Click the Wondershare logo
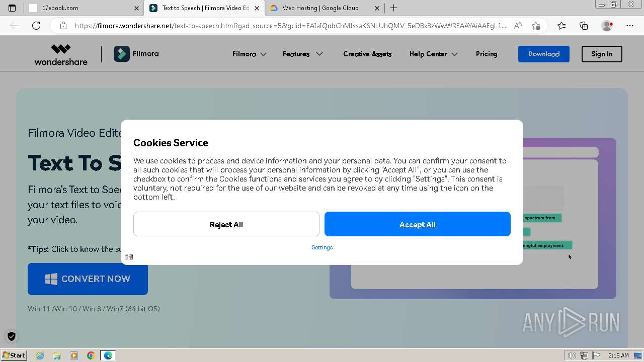This screenshot has width=644, height=362. [61, 54]
